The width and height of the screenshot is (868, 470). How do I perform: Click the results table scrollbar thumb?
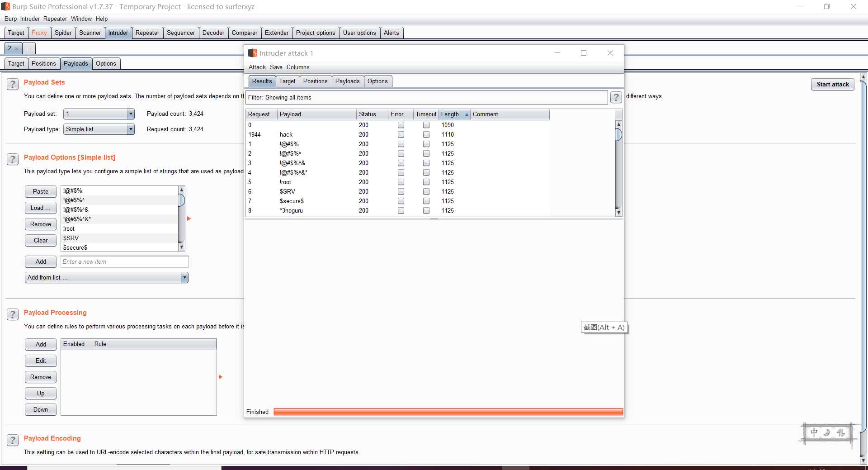tap(618, 134)
